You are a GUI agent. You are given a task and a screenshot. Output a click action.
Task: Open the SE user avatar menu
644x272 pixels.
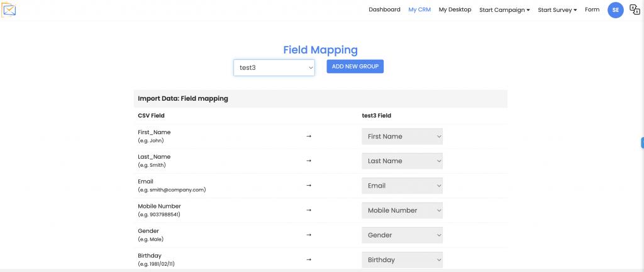(x=615, y=10)
